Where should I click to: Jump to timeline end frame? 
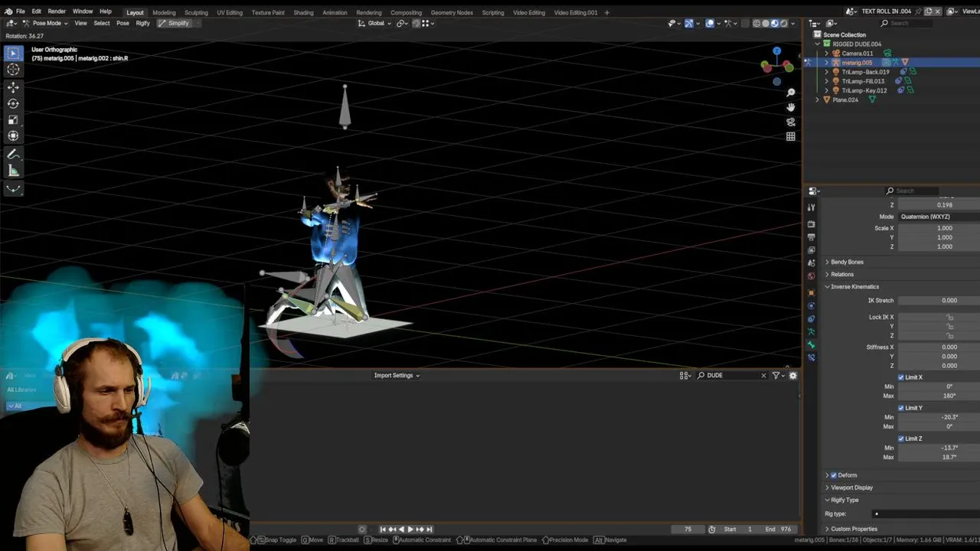(429, 529)
